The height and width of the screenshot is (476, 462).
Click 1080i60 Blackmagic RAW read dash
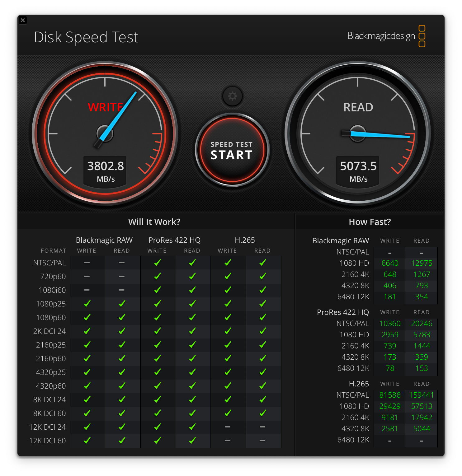[122, 290]
